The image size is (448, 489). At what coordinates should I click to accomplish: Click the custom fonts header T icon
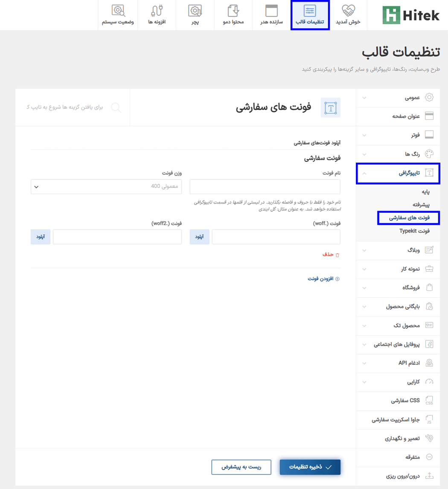click(x=331, y=108)
